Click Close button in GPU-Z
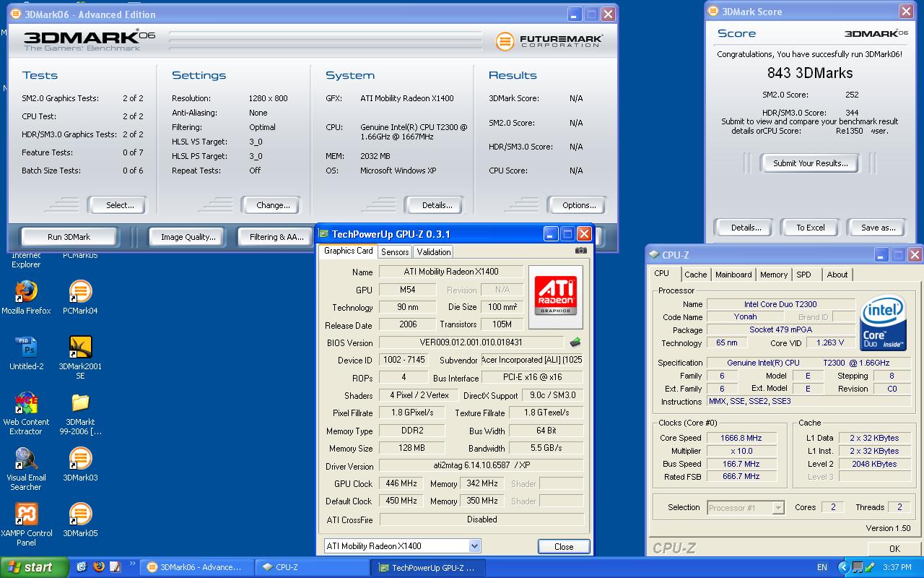The height and width of the screenshot is (578, 924). pos(564,547)
